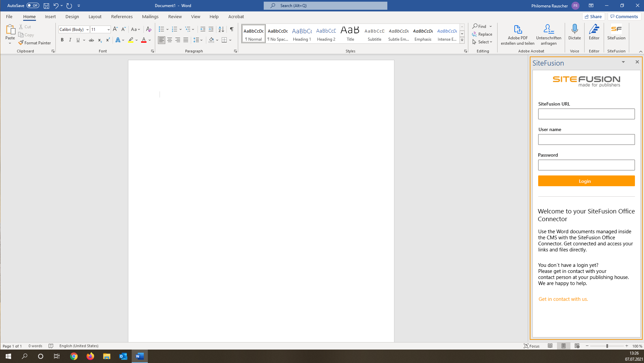Toggle AutoSave switch

coord(33,6)
